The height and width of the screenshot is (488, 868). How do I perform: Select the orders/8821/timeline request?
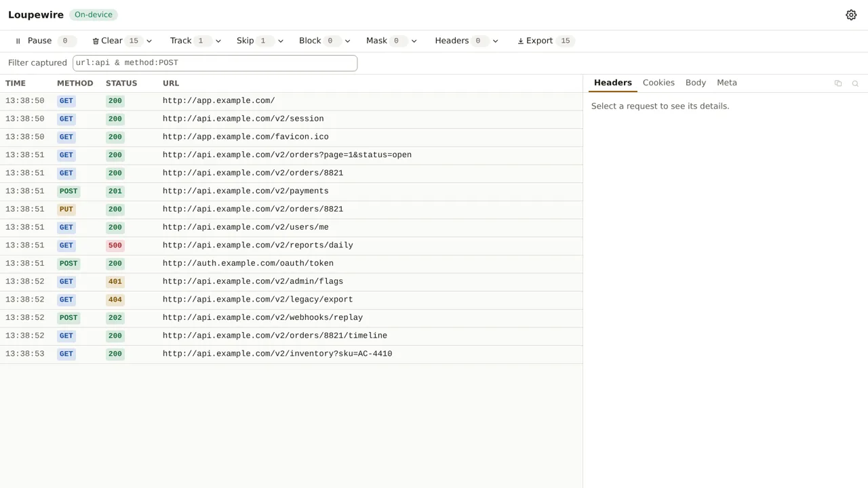[x=291, y=336]
